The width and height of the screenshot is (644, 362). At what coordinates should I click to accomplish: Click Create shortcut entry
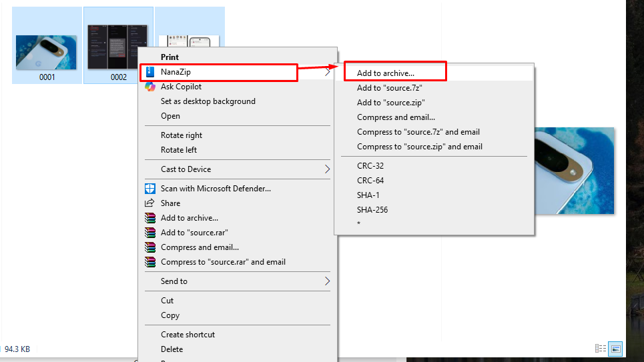pyautogui.click(x=188, y=335)
